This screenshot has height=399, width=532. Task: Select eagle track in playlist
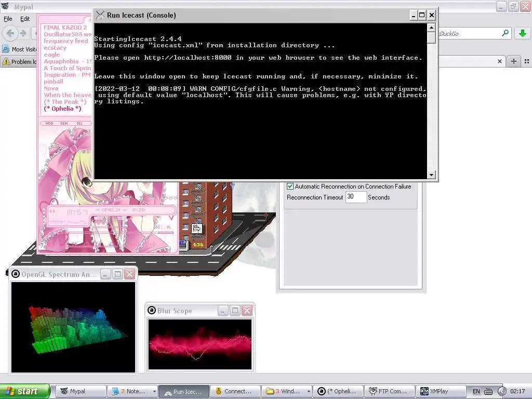51,55
